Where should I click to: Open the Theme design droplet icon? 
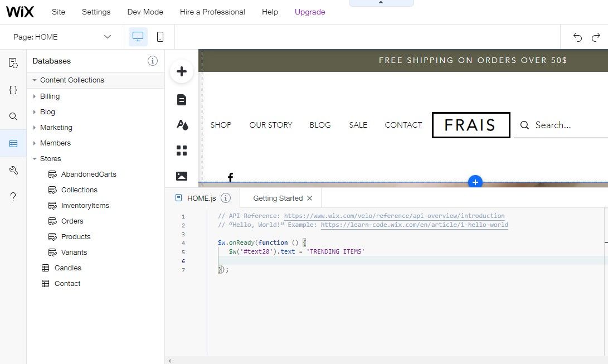pos(182,125)
